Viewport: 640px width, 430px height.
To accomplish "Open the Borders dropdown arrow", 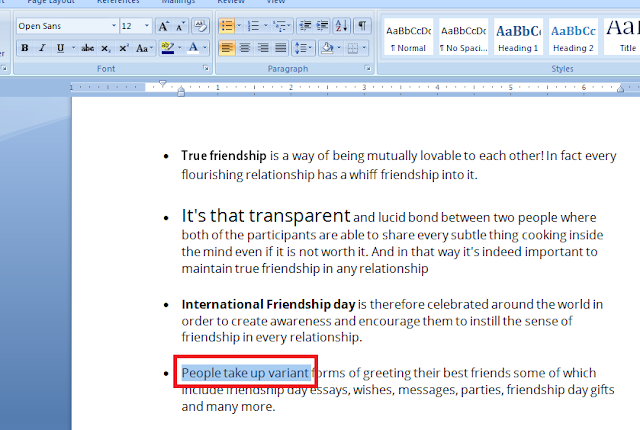I will click(364, 48).
